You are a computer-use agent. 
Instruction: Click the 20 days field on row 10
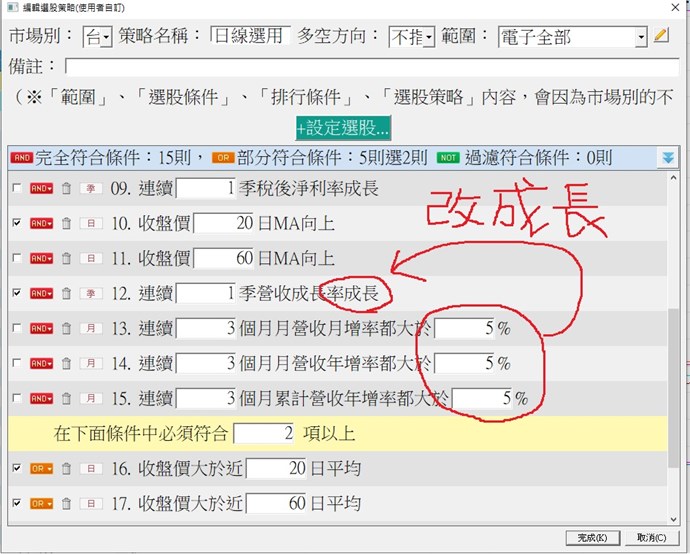point(224,224)
